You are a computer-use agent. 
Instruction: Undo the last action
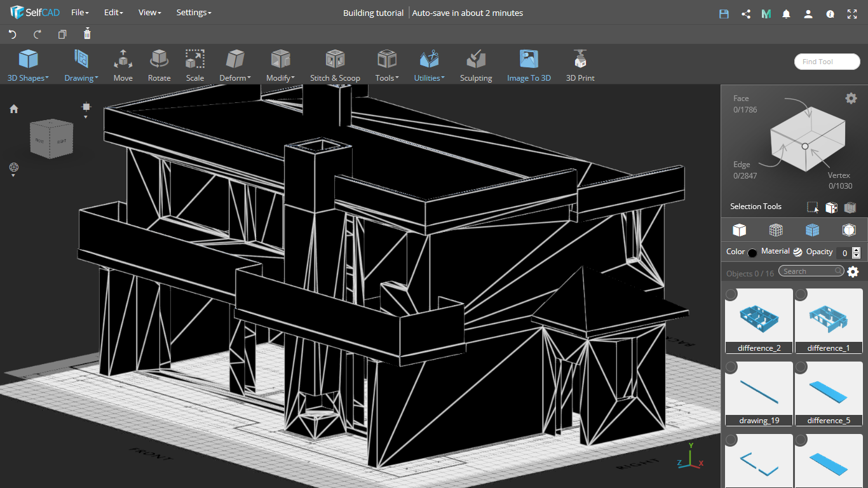coord(12,34)
